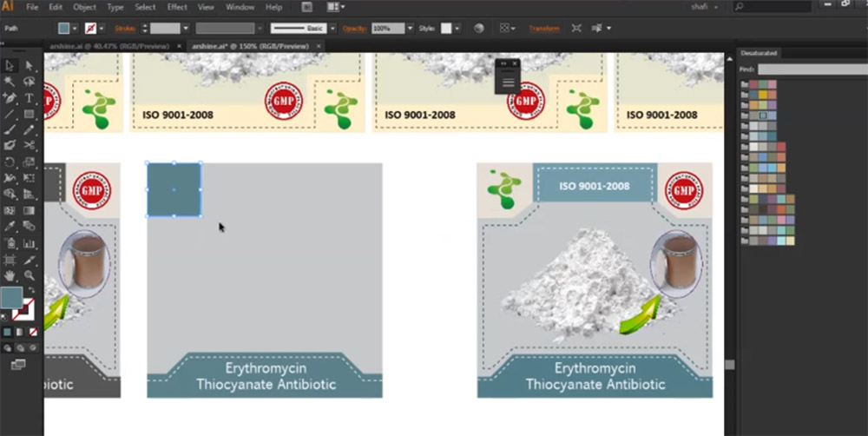This screenshot has width=868, height=436.
Task: Select the Scissors tool
Action: (x=29, y=146)
